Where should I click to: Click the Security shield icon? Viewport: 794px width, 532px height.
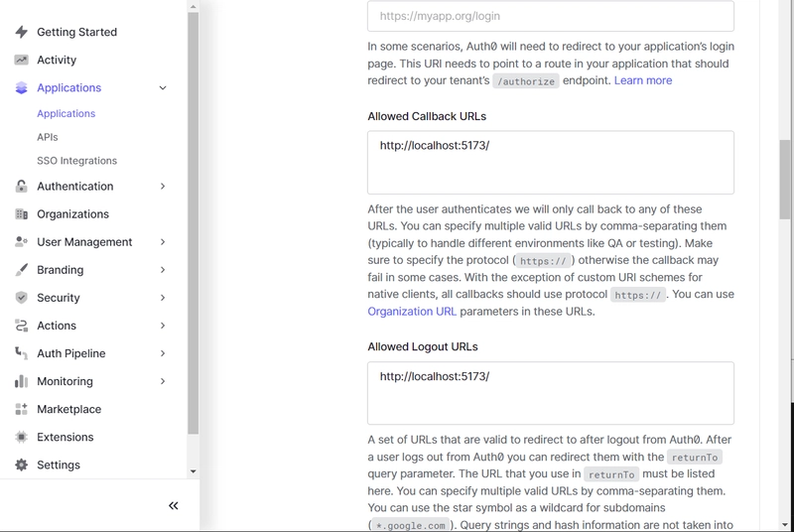(x=21, y=298)
